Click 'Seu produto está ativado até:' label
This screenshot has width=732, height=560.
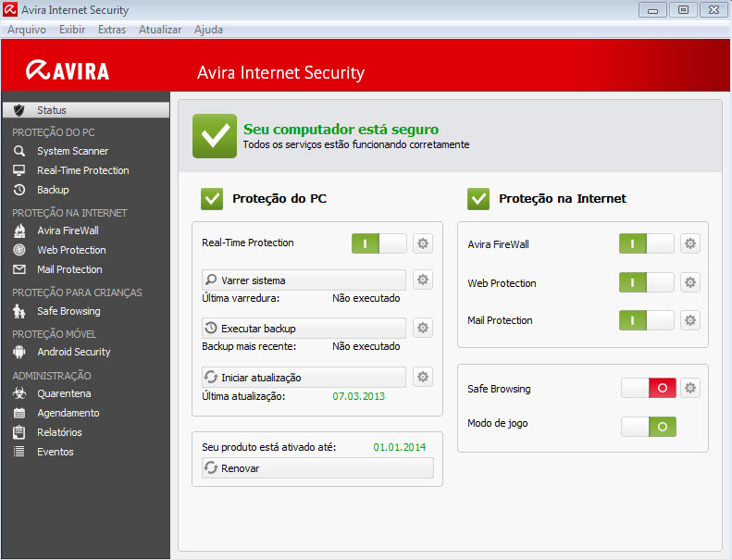pyautogui.click(x=269, y=447)
